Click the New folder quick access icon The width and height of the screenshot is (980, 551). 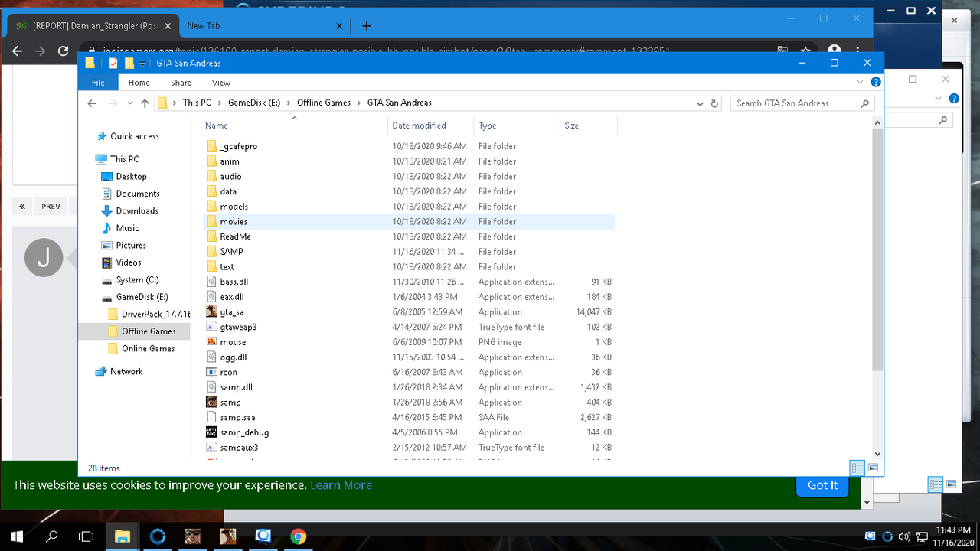tap(129, 63)
